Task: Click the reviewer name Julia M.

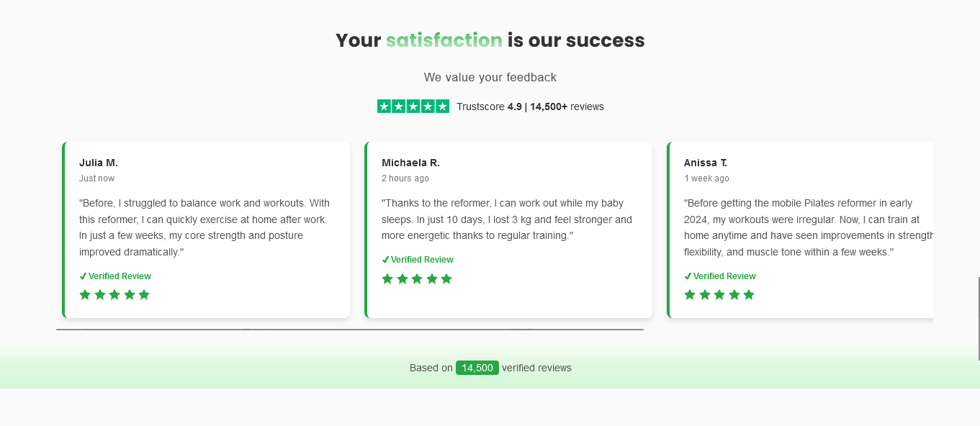Action: coord(99,163)
